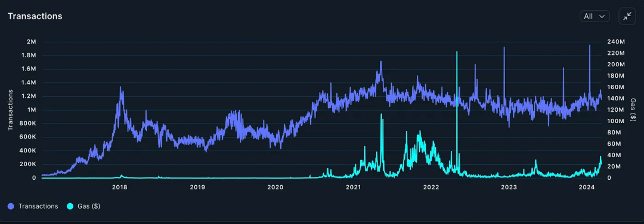This screenshot has height=224, width=644.
Task: Click the 1.8M left axis value
Action: point(28,56)
